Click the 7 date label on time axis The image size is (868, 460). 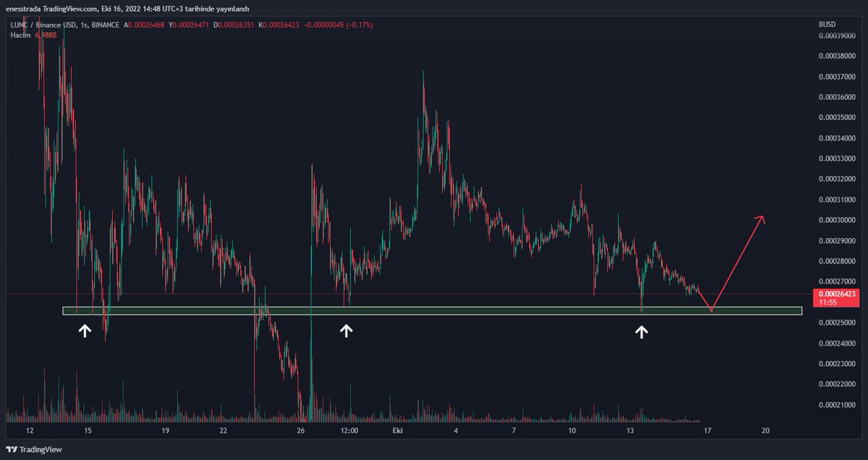pyautogui.click(x=514, y=430)
